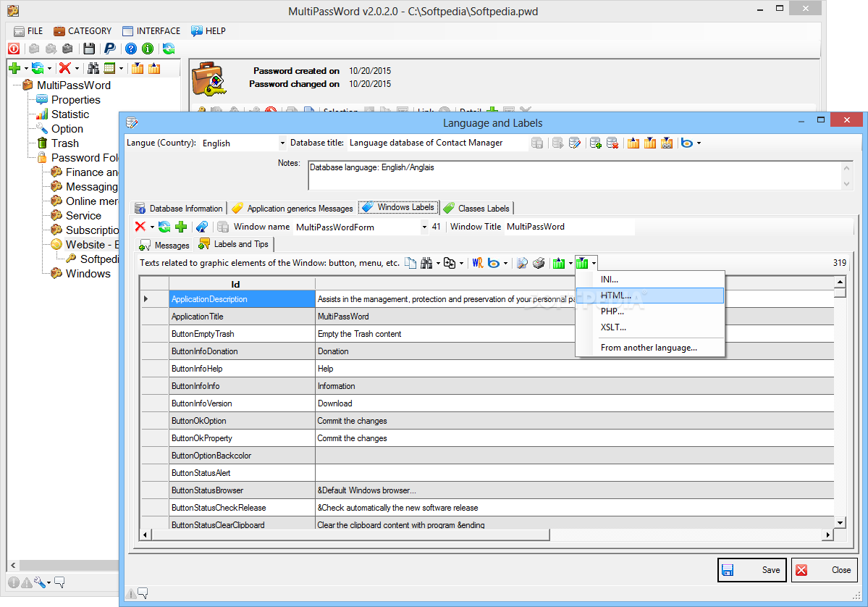Click the Save button
868x607 pixels.
(x=751, y=570)
